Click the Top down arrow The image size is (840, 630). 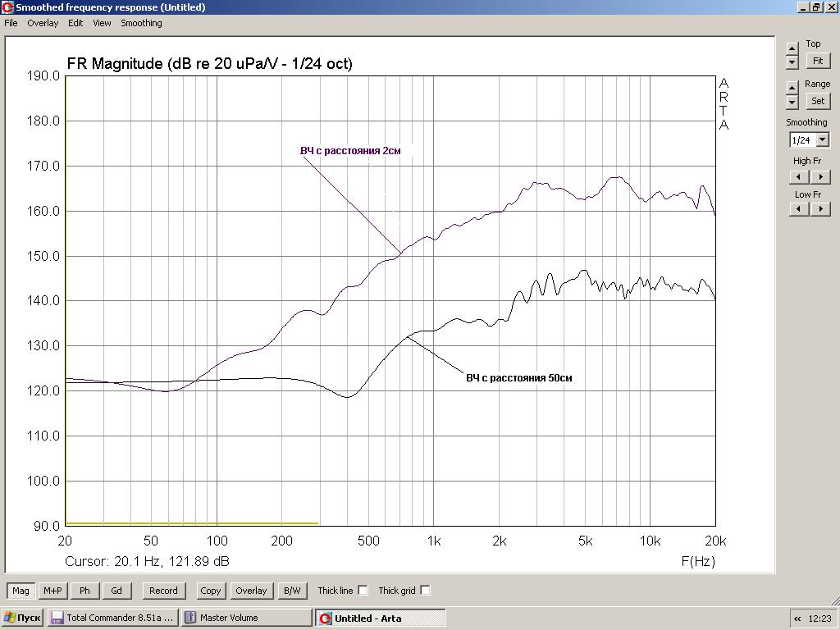792,62
